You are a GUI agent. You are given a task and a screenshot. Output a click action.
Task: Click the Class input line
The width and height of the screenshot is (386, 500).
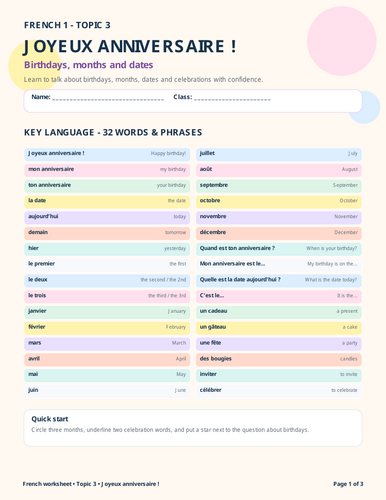pos(232,99)
